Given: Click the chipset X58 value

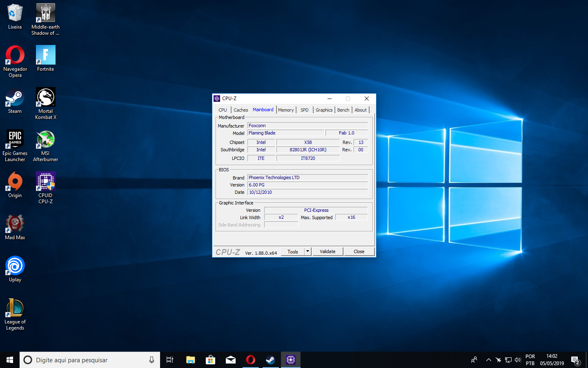Looking at the screenshot, I should (x=308, y=142).
